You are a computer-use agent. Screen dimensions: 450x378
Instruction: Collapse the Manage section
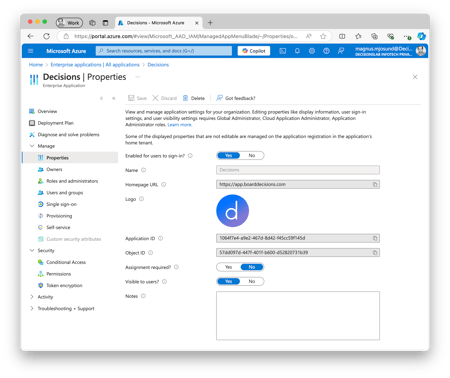point(32,146)
